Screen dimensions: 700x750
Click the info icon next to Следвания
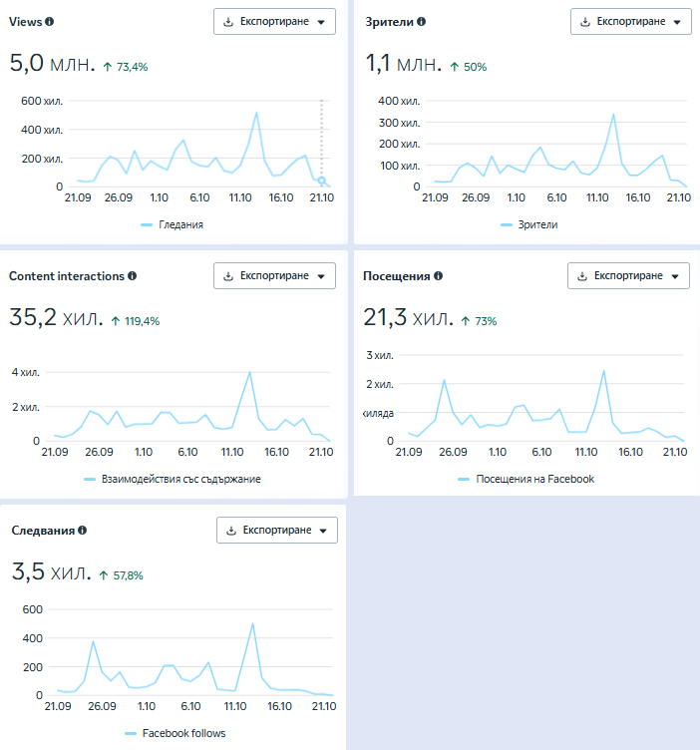[x=83, y=531]
